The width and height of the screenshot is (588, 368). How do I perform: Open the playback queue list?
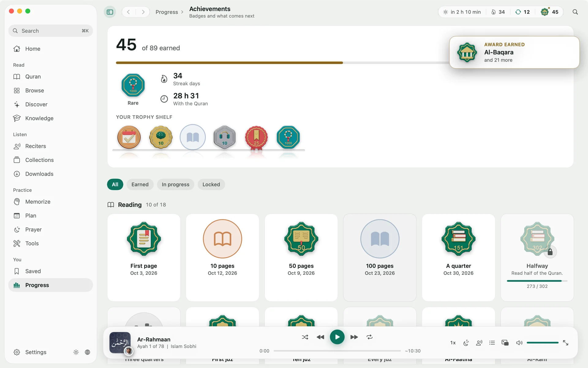[492, 343]
